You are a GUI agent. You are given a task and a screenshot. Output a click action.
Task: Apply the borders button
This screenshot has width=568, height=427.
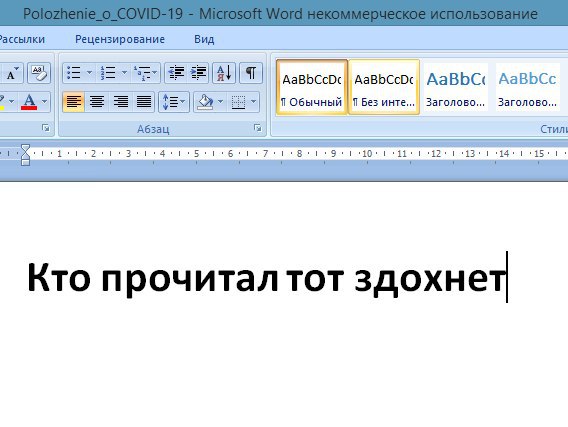(x=238, y=102)
